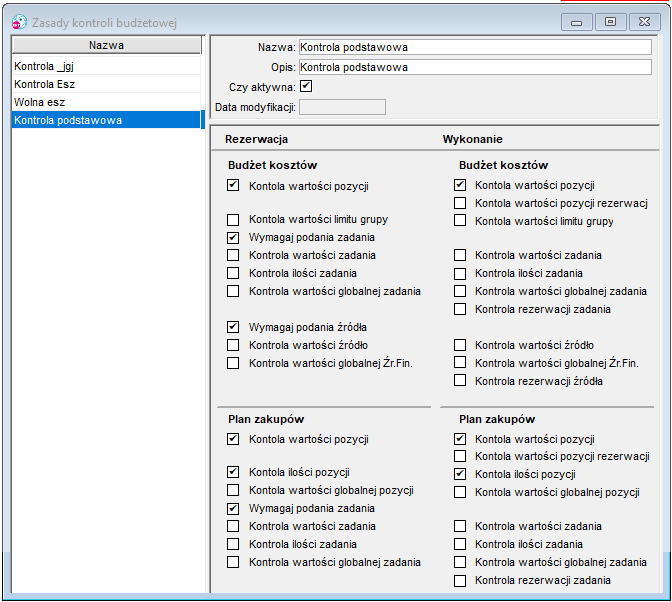Toggle Rezerwacja Plan zakupów 'Kontola wartości pozycji'
Screen dimensions: 672x602
pyautogui.click(x=233, y=439)
